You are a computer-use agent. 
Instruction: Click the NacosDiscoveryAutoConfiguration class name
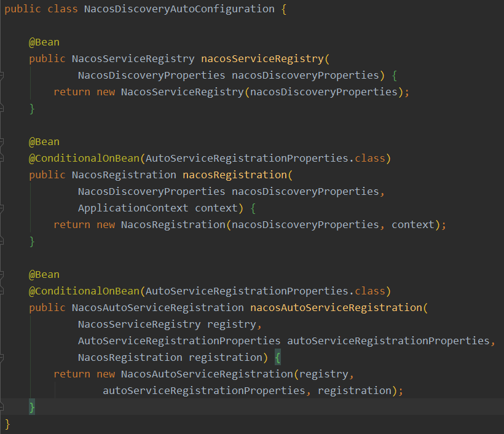(x=179, y=9)
